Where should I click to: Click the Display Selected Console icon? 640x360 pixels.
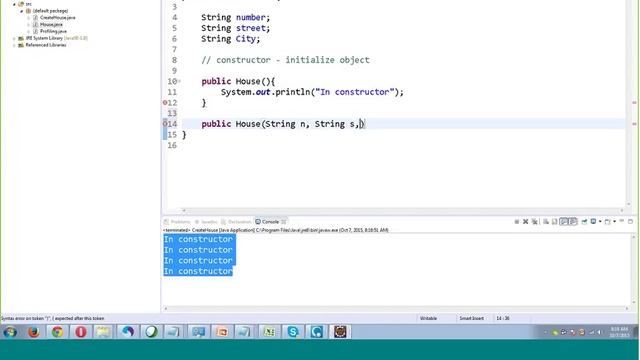point(593,222)
